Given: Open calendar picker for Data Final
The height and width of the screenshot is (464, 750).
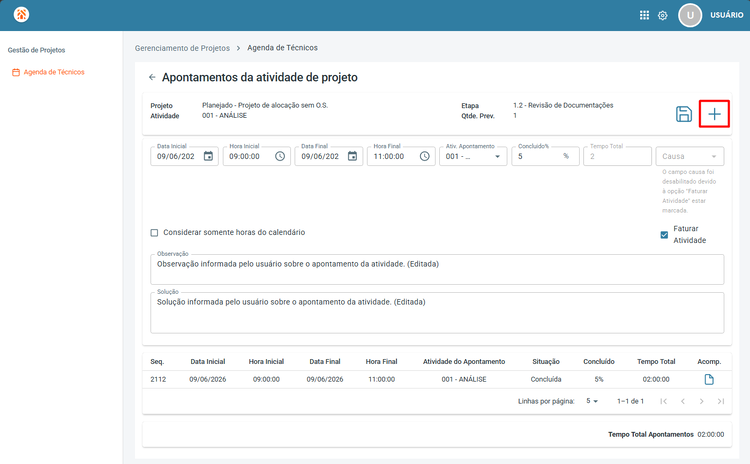Looking at the screenshot, I should (352, 156).
